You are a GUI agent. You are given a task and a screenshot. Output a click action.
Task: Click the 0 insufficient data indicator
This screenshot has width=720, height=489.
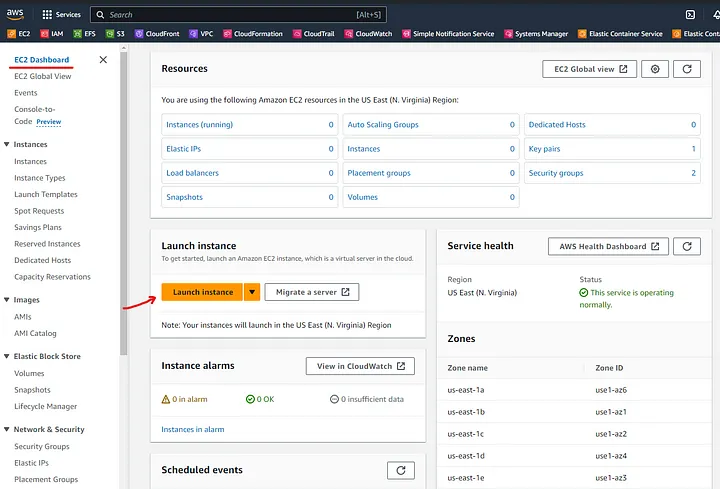click(367, 399)
